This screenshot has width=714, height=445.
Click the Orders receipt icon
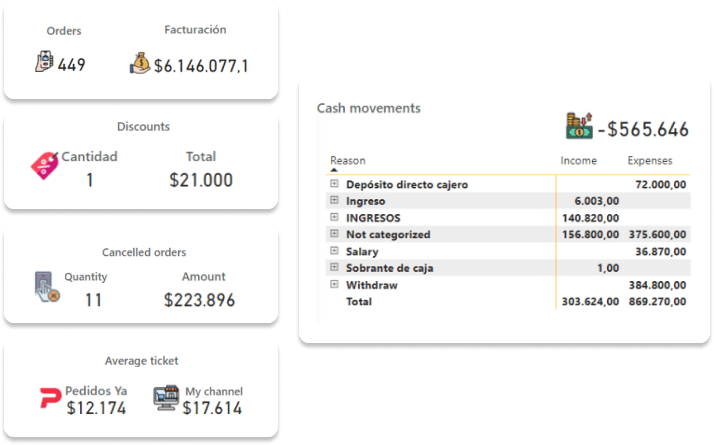(44, 63)
